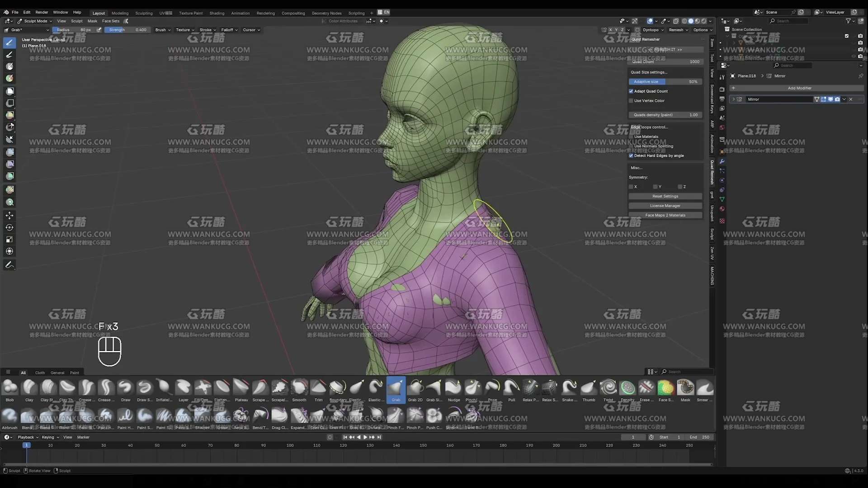This screenshot has width=868, height=488.
Task: Select the Pull sculpt brush
Action: coord(511,390)
